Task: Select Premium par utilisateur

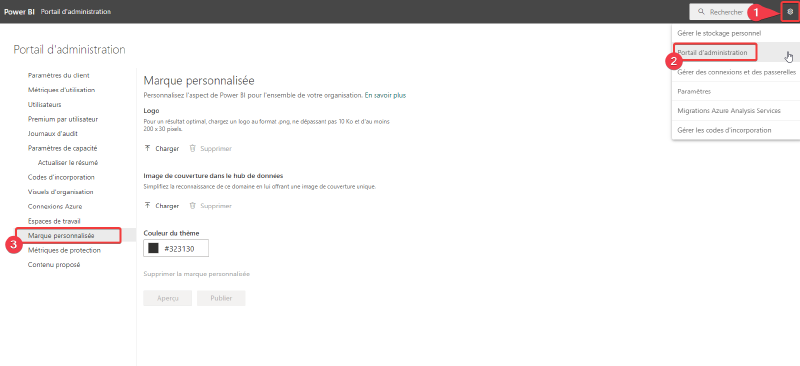Action: 63,119
